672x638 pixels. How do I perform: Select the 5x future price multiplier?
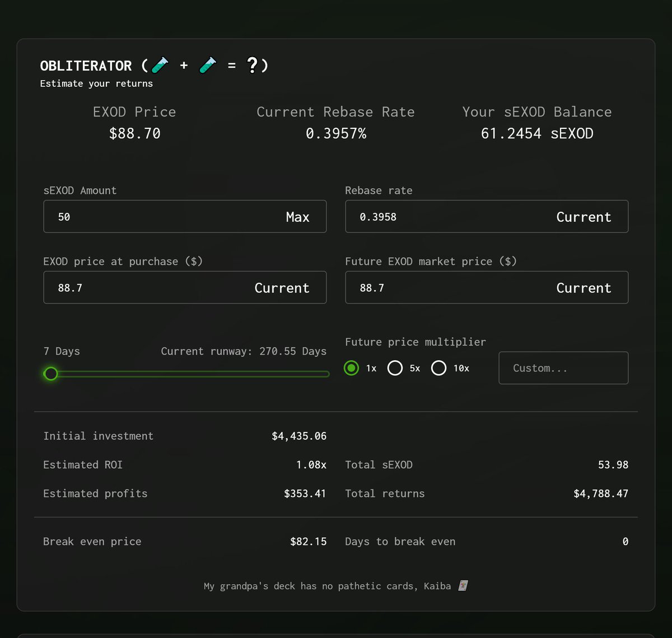pyautogui.click(x=395, y=368)
